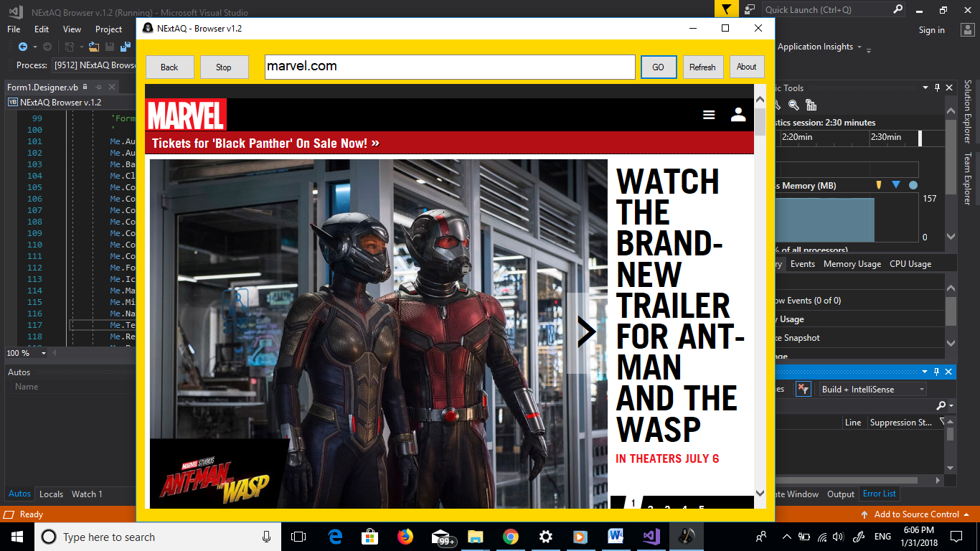This screenshot has height=551, width=980.
Task: Click the Marvel logo
Action: point(187,115)
